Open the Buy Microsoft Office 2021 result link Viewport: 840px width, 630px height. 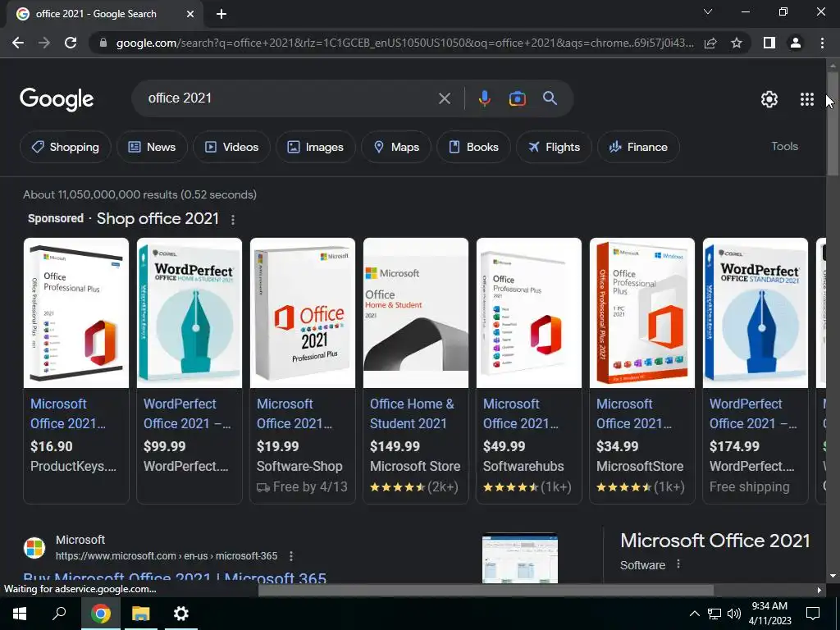pyautogui.click(x=175, y=578)
